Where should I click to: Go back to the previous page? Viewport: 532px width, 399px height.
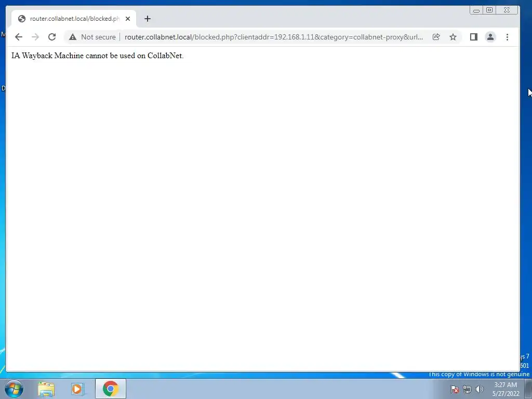click(19, 37)
